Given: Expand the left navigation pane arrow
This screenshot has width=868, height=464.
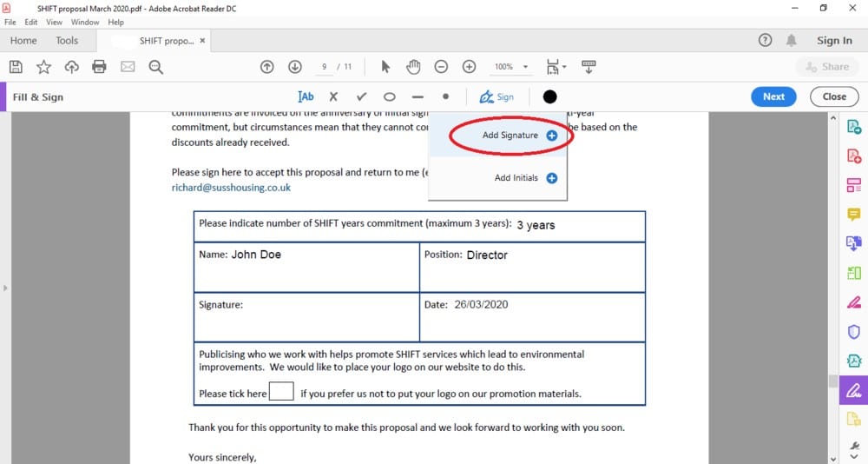Looking at the screenshot, I should click(5, 288).
